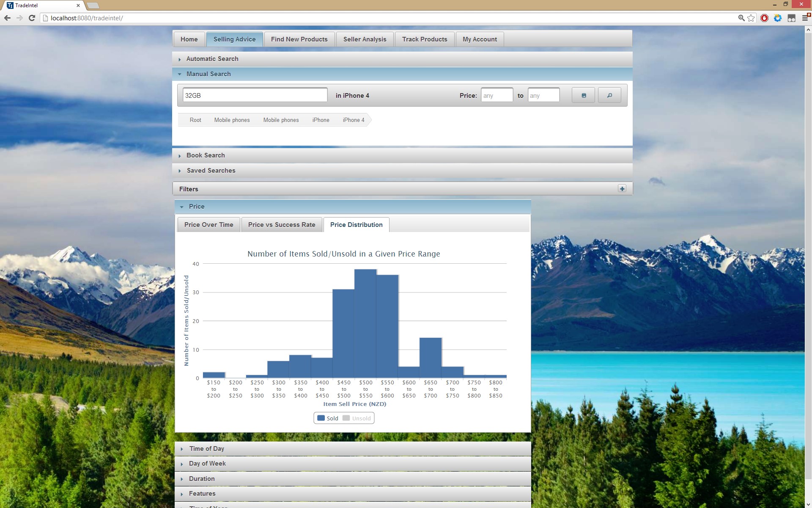Switch to the Price Over Time tab
Screen dimensions: 812x508
(x=208, y=225)
